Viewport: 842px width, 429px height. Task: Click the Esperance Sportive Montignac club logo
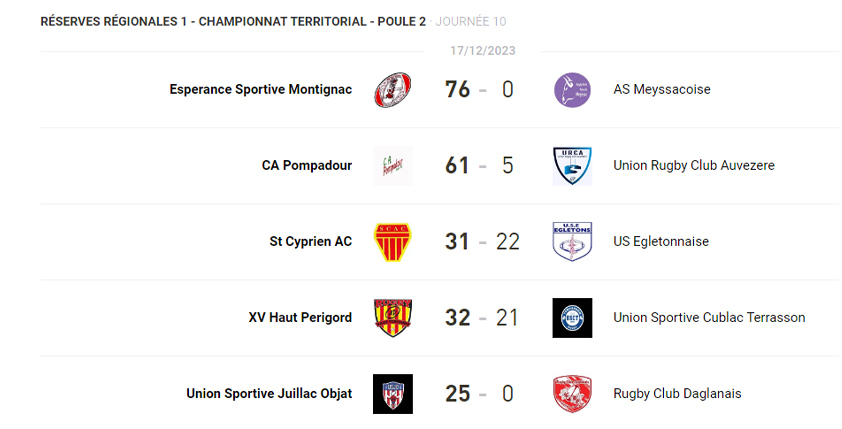pos(392,90)
